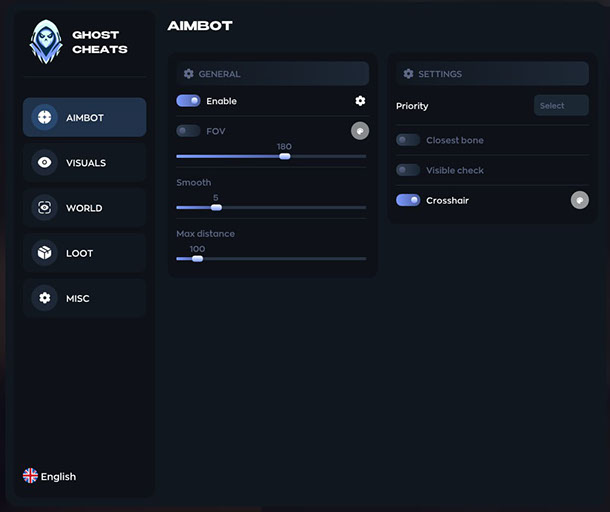Open the Priority Select dropdown
Image resolution: width=610 pixels, height=512 pixels.
pos(560,106)
